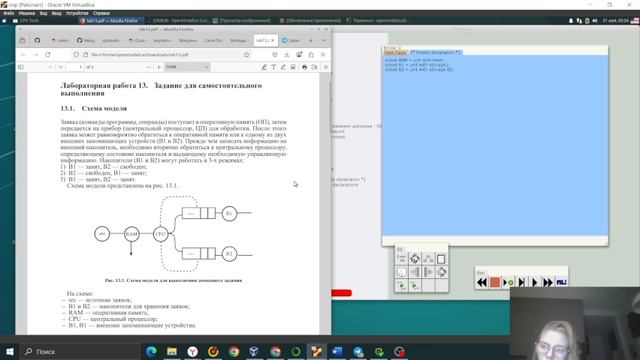Screen dimensions: 640x360
Task: Select the round report tool in SS palette
Action: [402, 272]
